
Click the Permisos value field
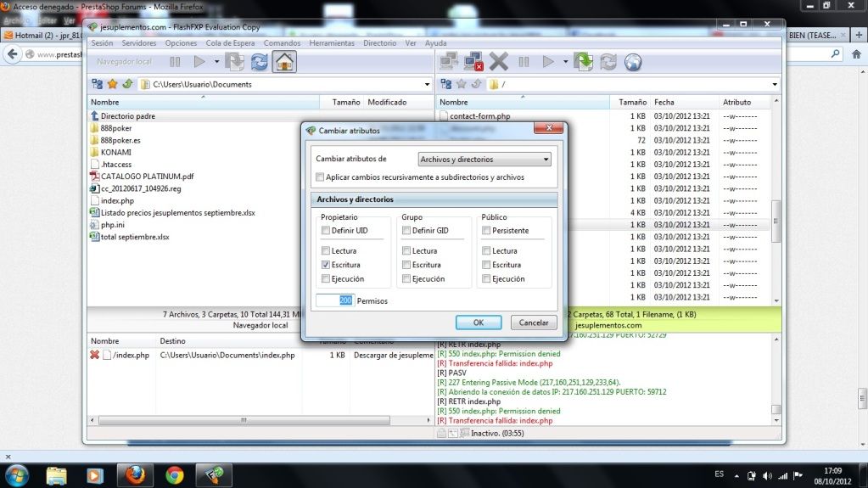tap(335, 300)
